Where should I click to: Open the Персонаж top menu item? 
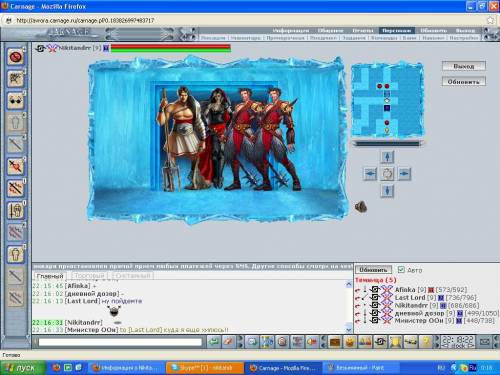coord(396,30)
